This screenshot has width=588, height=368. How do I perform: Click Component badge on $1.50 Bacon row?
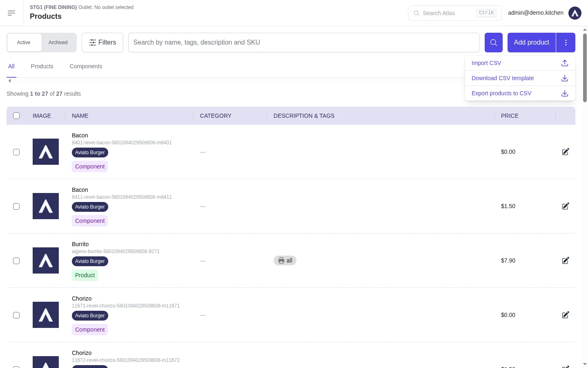[x=90, y=221]
